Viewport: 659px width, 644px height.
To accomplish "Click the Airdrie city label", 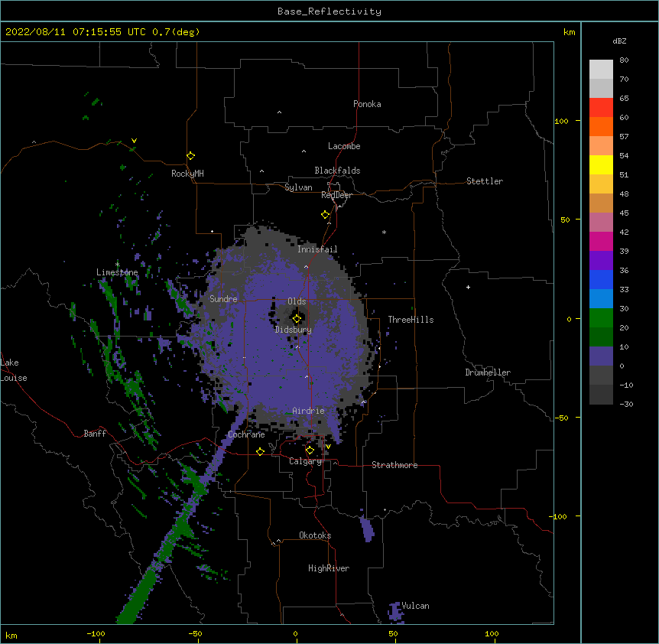I will click(309, 411).
